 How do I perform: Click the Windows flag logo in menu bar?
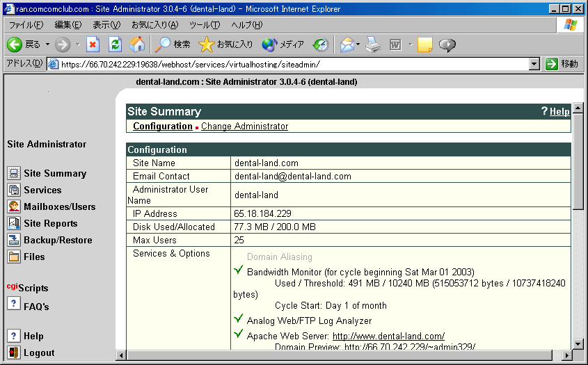pos(570,25)
